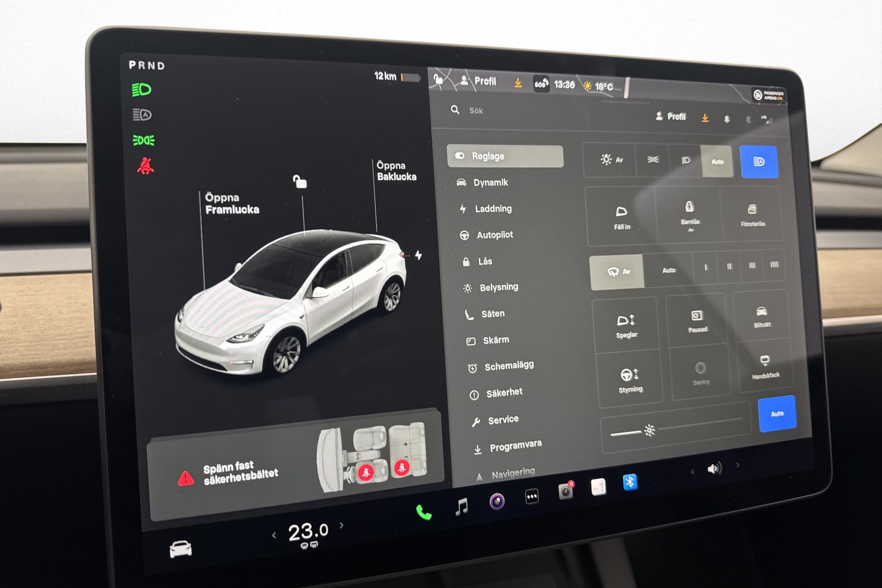
Task: Enable auto high beam headlight button
Action: pos(759,162)
